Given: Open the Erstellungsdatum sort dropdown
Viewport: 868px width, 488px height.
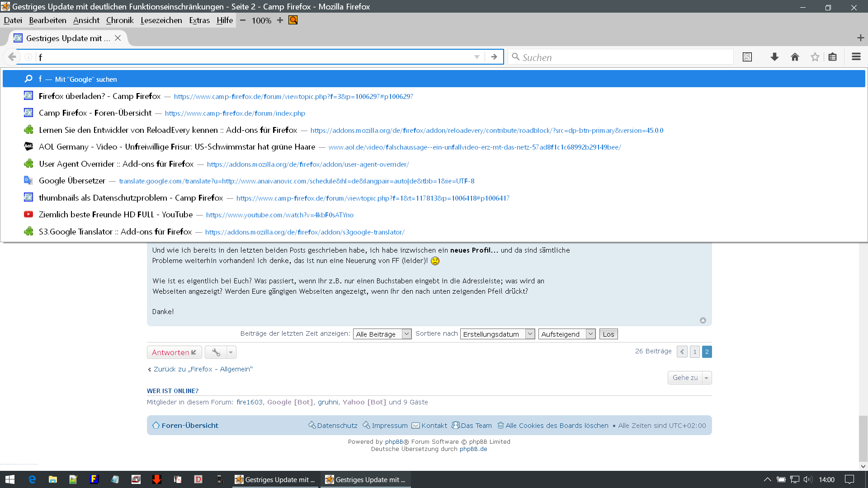Looking at the screenshot, I should [x=497, y=334].
